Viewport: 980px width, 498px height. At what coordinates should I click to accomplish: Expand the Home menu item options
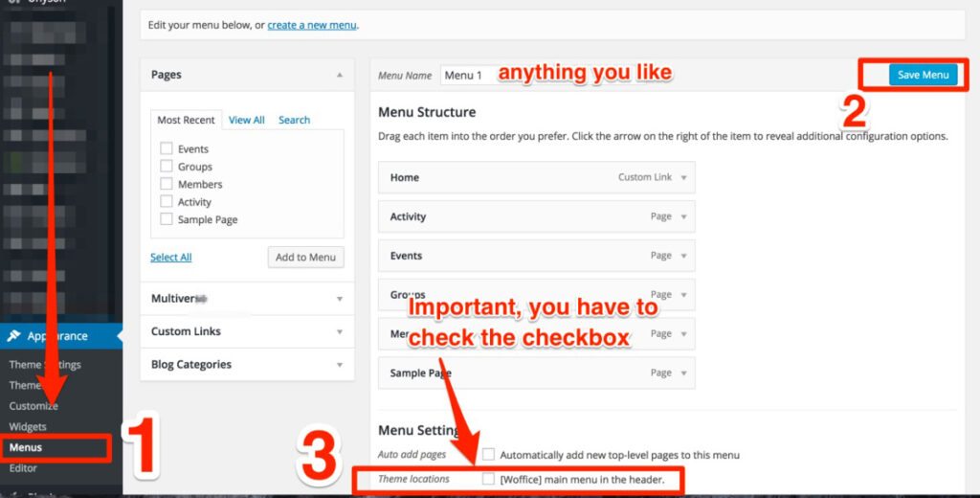tap(683, 178)
